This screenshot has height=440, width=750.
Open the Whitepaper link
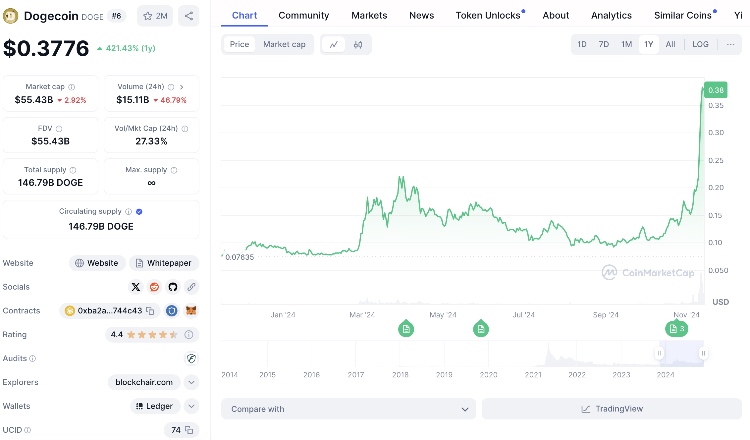(164, 263)
